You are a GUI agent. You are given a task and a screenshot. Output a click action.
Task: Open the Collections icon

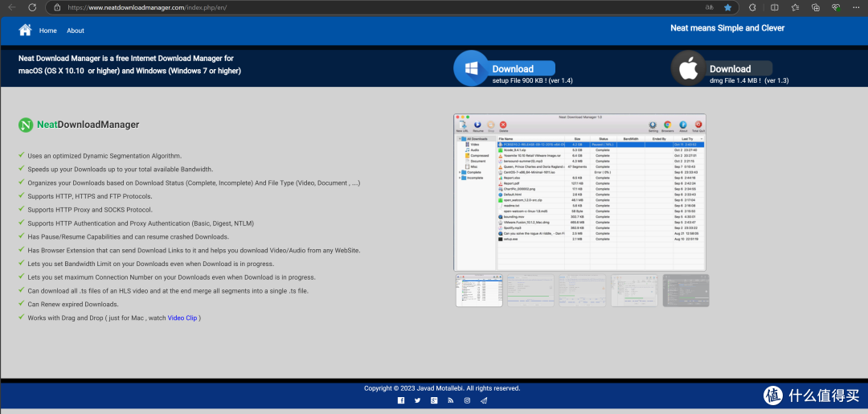tap(816, 8)
